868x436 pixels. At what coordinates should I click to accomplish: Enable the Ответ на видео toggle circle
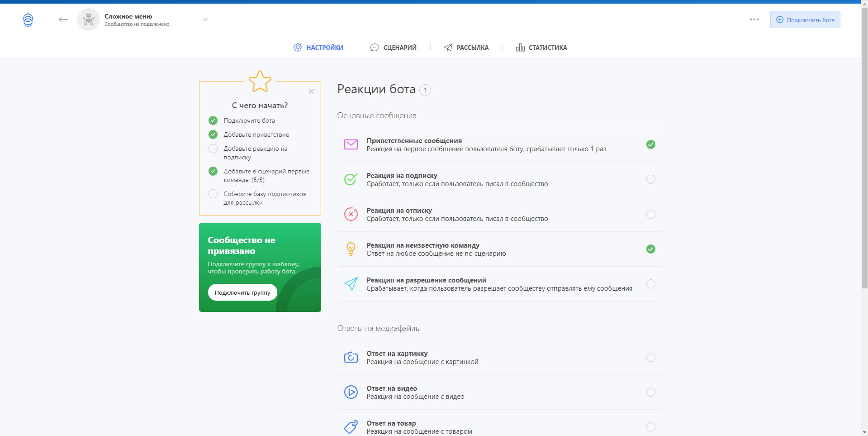pos(651,392)
